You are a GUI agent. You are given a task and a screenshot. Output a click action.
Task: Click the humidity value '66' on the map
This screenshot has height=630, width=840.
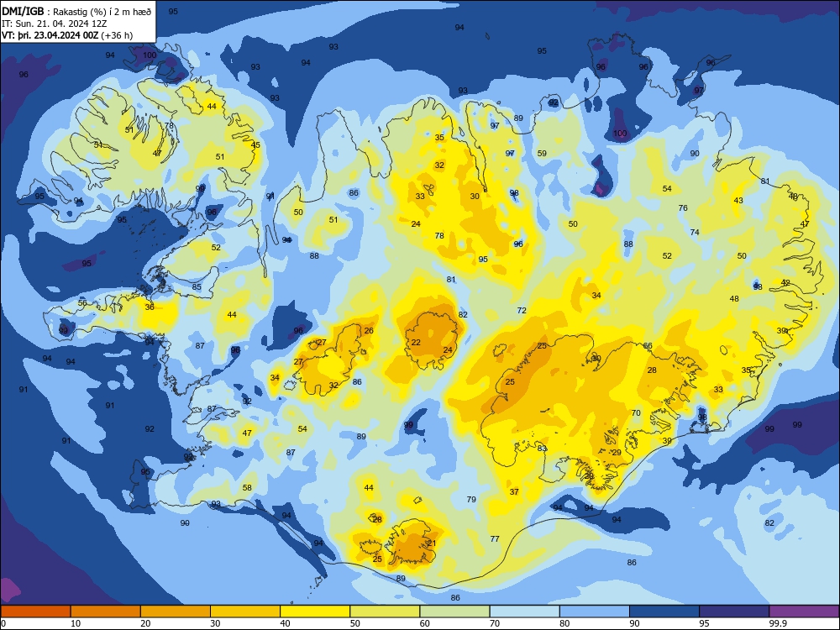(x=648, y=346)
